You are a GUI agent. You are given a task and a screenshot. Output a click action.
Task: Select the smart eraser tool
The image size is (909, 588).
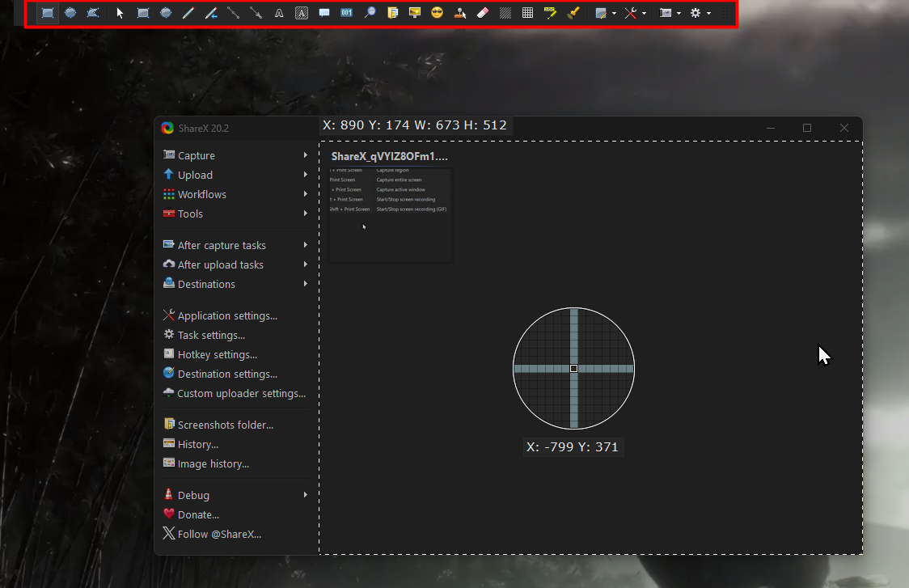coord(483,13)
